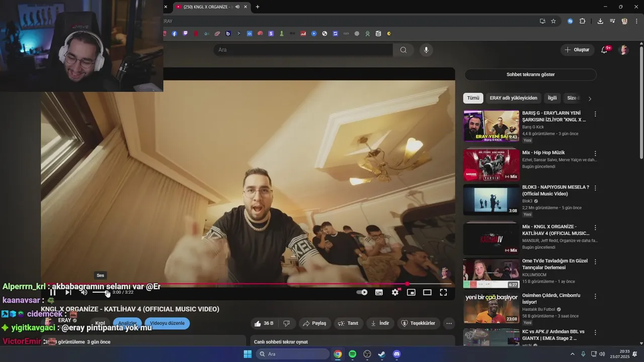Open the options menu for Ome TV'de Tavladığım
The image size is (644, 362).
coord(595,262)
